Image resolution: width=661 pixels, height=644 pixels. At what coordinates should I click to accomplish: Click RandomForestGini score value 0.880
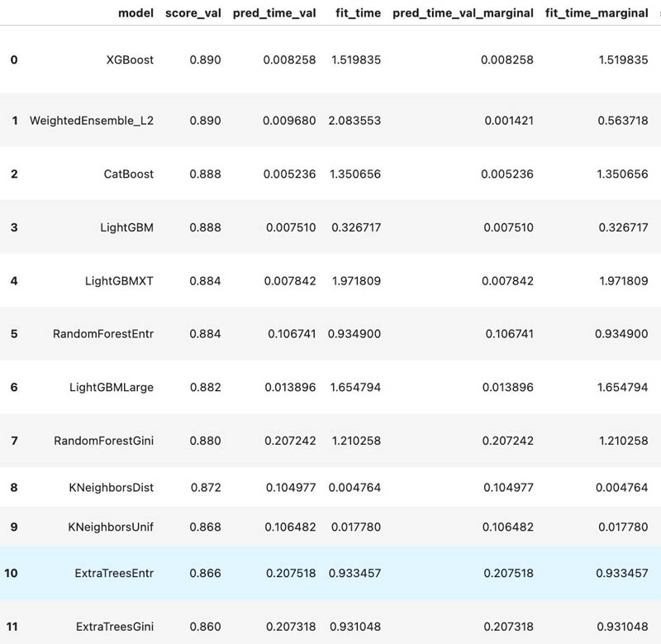click(x=205, y=441)
